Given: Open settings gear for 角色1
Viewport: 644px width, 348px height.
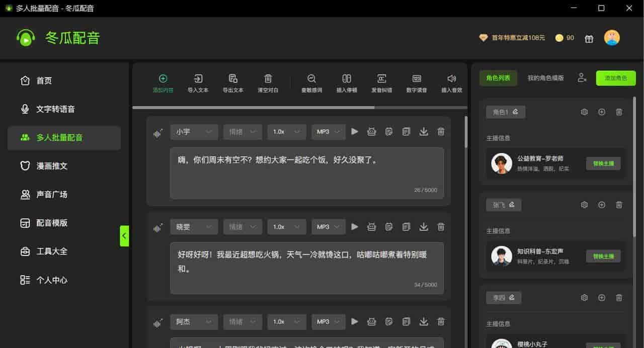Looking at the screenshot, I should (584, 112).
